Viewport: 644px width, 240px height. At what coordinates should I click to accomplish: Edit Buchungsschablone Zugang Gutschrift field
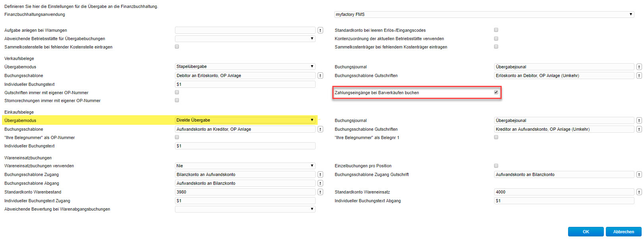coord(564,174)
